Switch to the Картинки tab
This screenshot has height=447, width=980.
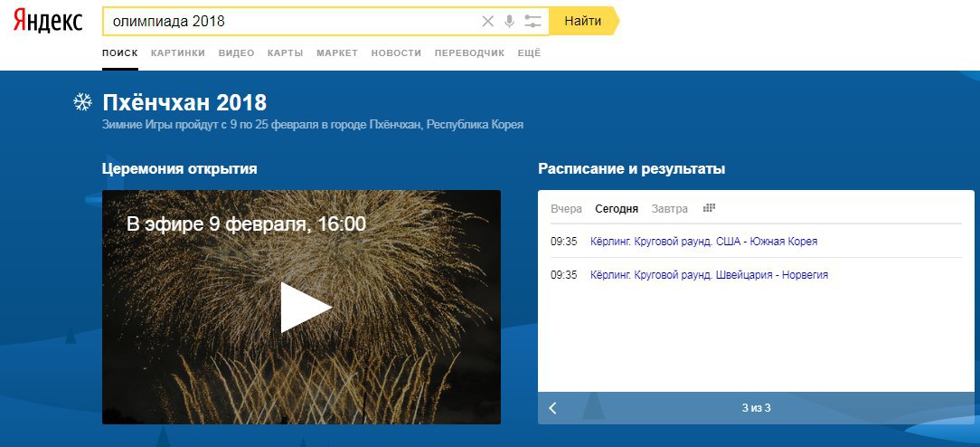(x=178, y=53)
